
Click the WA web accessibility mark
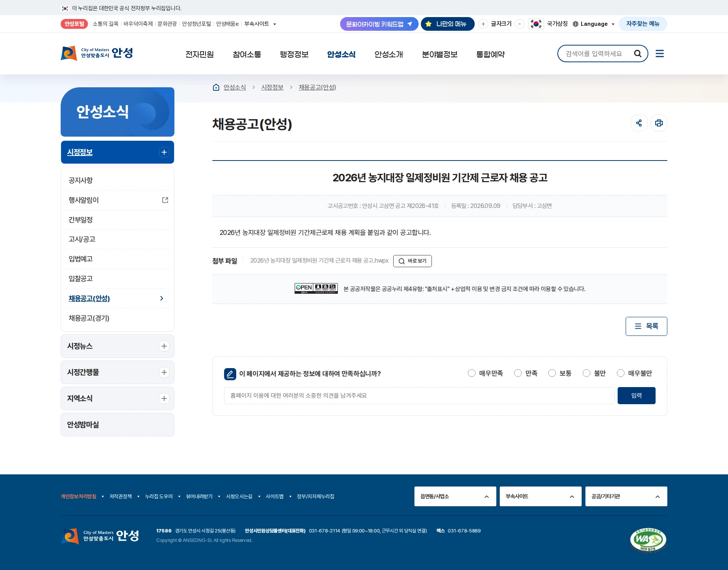[x=648, y=540]
